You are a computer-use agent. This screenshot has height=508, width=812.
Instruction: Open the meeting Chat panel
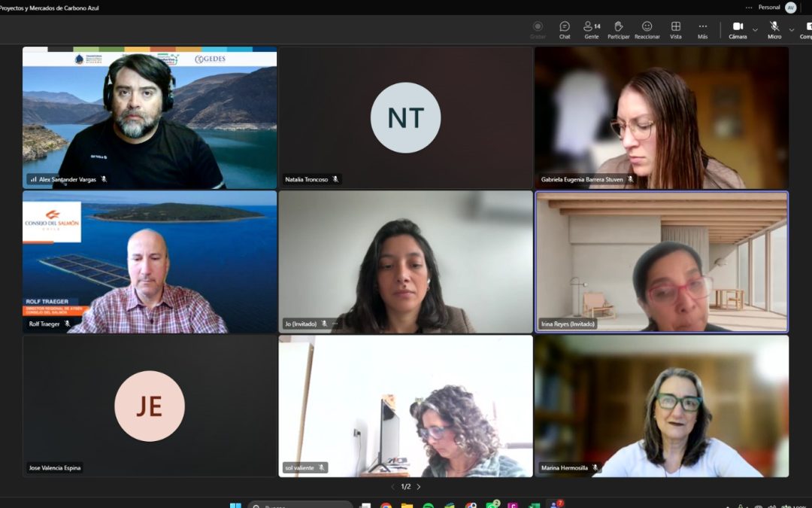click(565, 29)
